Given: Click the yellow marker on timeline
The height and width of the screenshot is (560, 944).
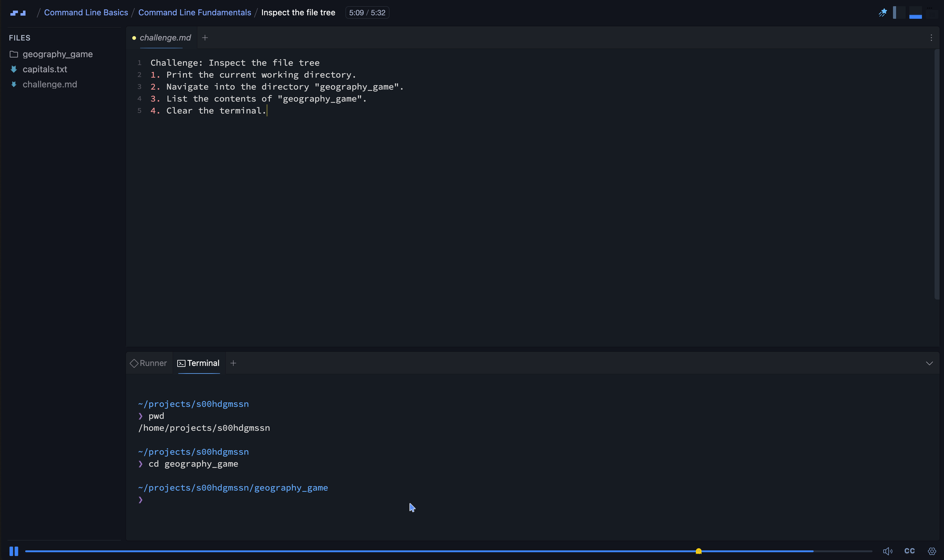Looking at the screenshot, I should point(699,551).
